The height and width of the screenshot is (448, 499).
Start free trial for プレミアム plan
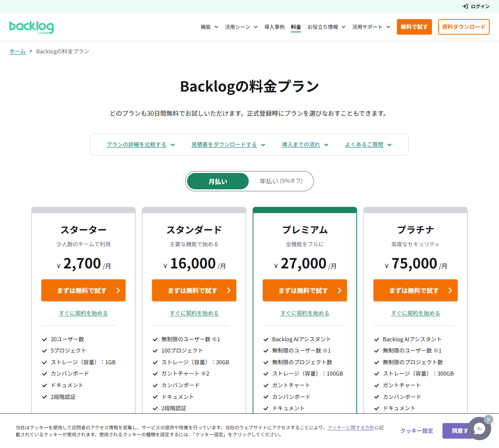(x=305, y=290)
